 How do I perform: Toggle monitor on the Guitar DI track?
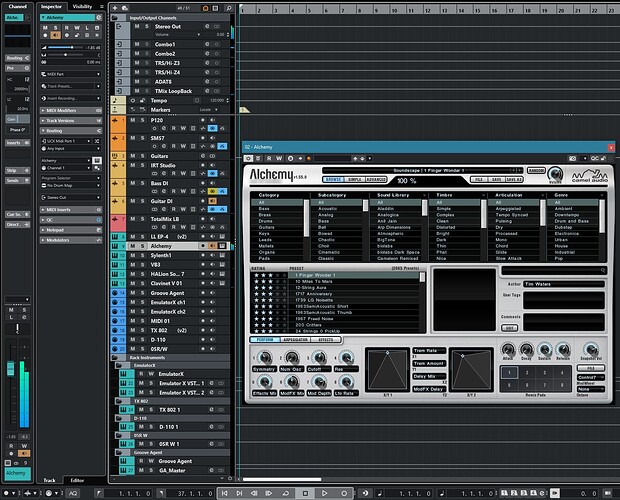pos(213,201)
